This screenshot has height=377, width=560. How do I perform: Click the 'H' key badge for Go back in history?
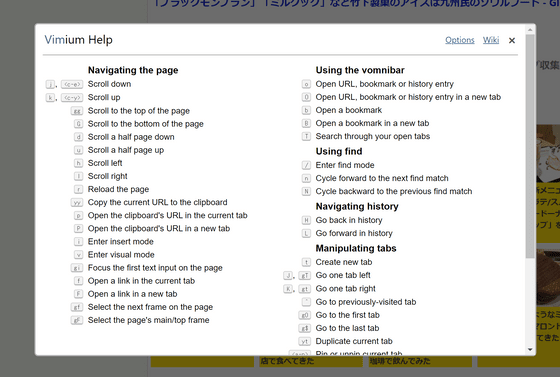click(x=306, y=220)
